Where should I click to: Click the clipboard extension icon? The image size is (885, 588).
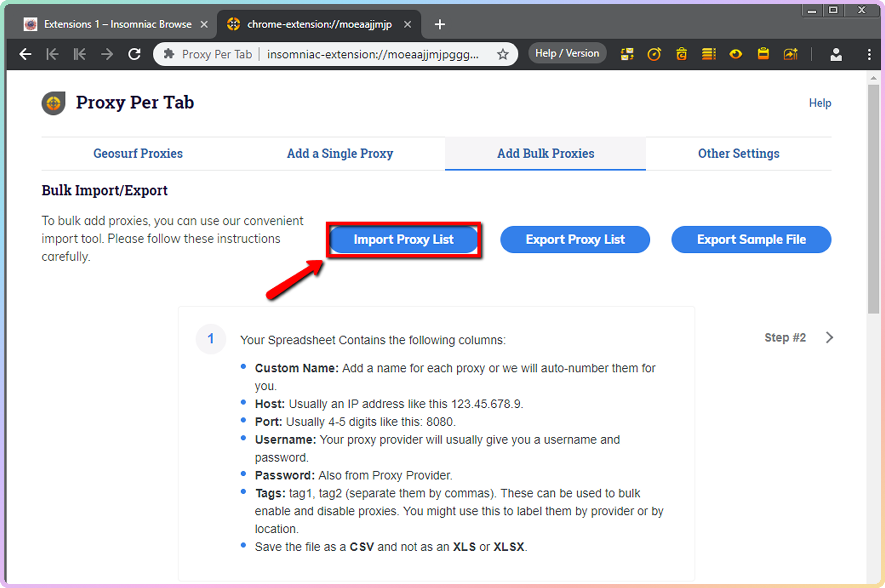[x=763, y=54]
